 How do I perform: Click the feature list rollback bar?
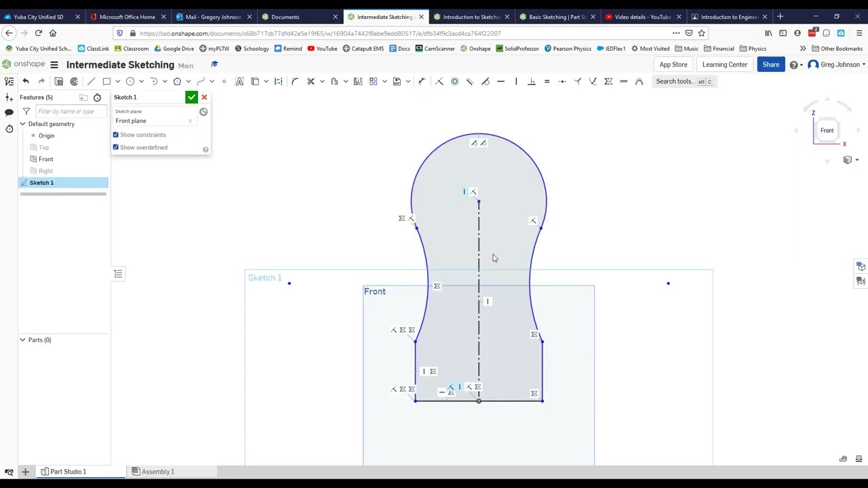coord(63,195)
